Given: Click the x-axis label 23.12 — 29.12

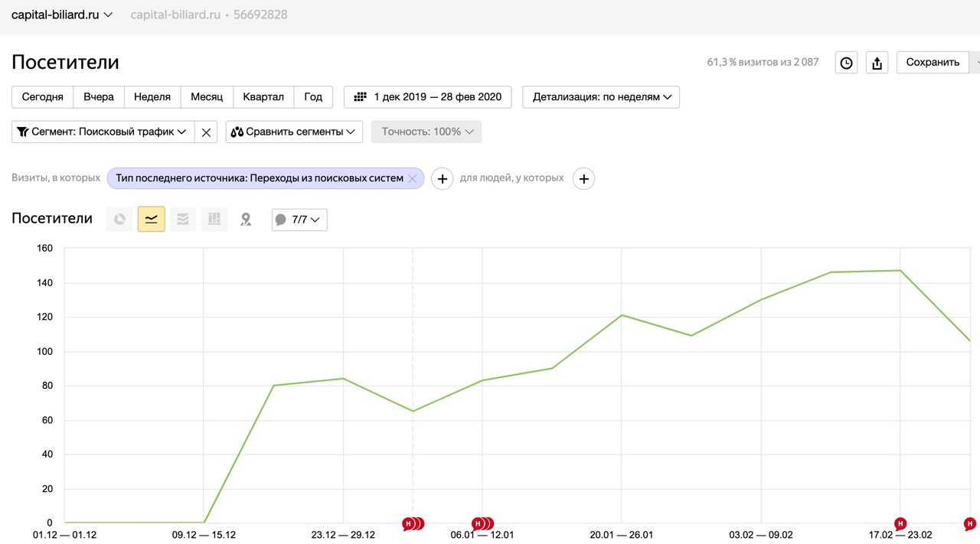Looking at the screenshot, I should click(x=343, y=535).
